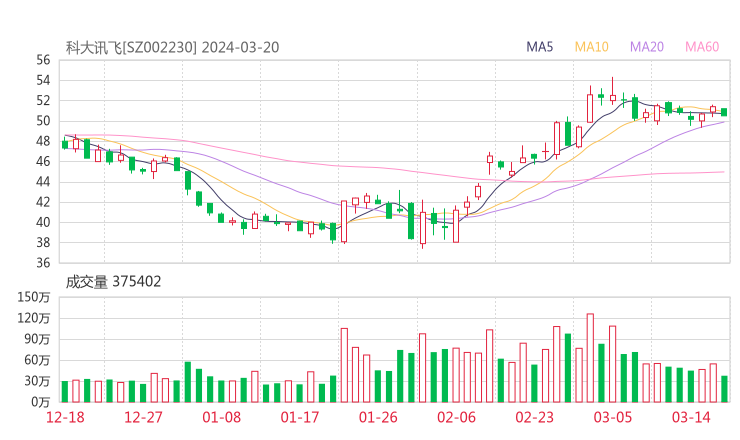Click the candlestick with the highest wick above 54

[613, 91]
